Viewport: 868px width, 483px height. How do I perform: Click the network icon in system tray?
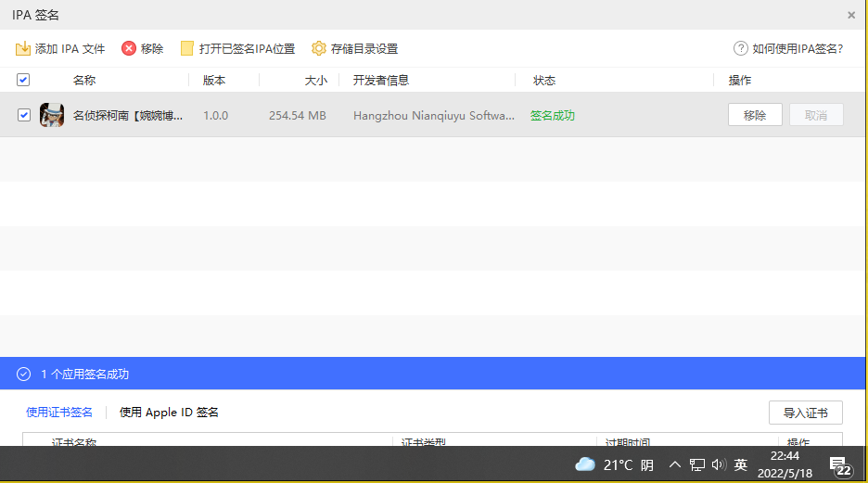pyautogui.click(x=697, y=464)
